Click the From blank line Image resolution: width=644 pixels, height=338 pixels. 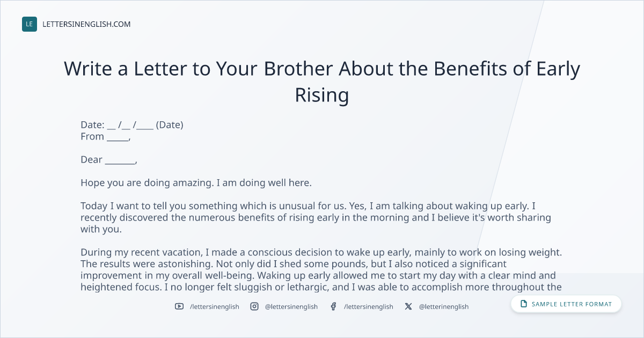click(x=118, y=137)
